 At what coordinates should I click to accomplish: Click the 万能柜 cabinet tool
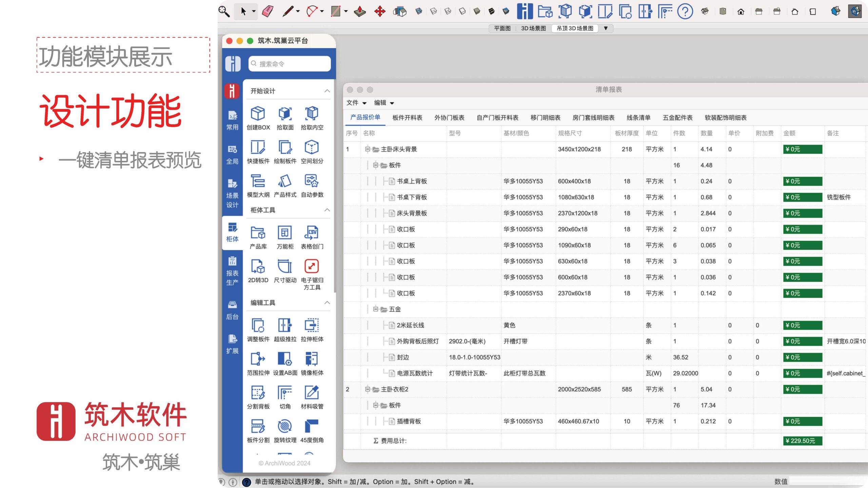pyautogui.click(x=285, y=233)
